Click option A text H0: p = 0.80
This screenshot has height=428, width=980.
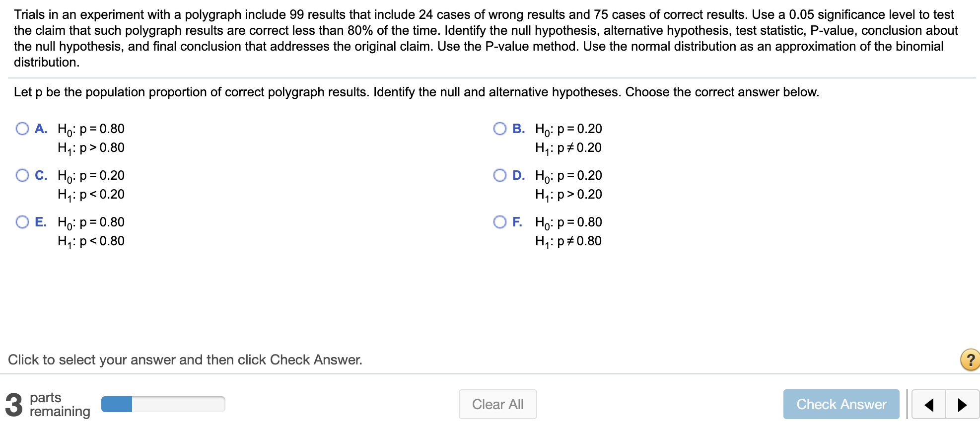pos(90,129)
